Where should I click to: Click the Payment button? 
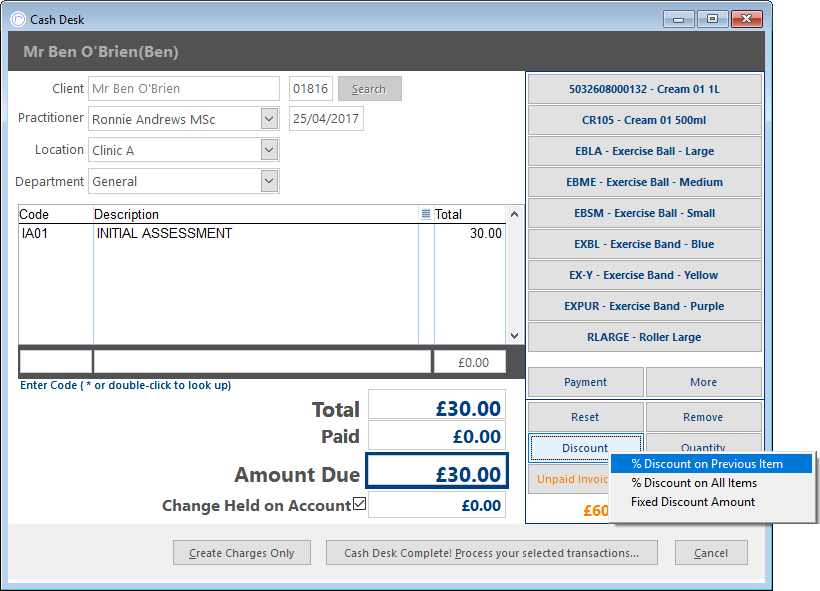click(586, 382)
